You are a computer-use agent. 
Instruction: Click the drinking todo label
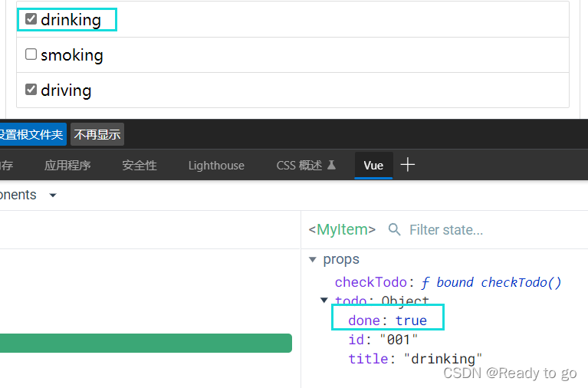(x=71, y=20)
